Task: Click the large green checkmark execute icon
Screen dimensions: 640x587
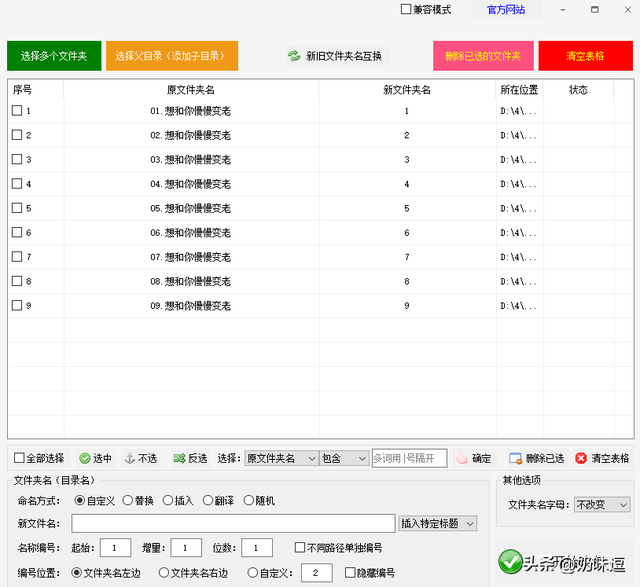Action: click(x=510, y=562)
